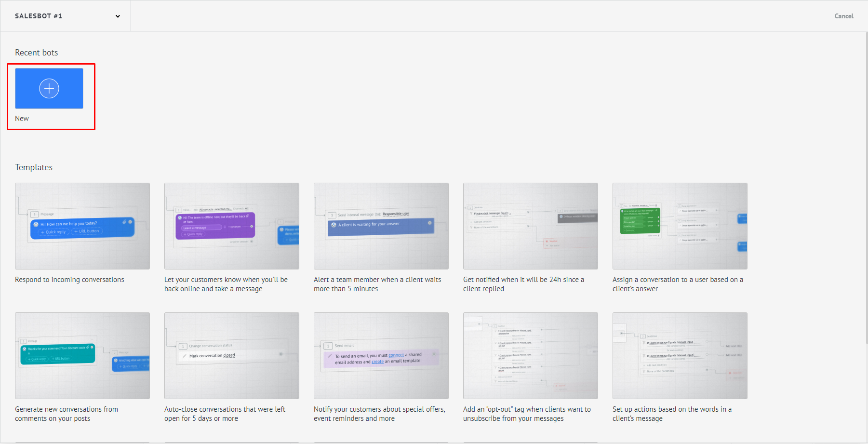Click 'Respond to incoming conversations' caption
The height and width of the screenshot is (444, 868).
69,280
